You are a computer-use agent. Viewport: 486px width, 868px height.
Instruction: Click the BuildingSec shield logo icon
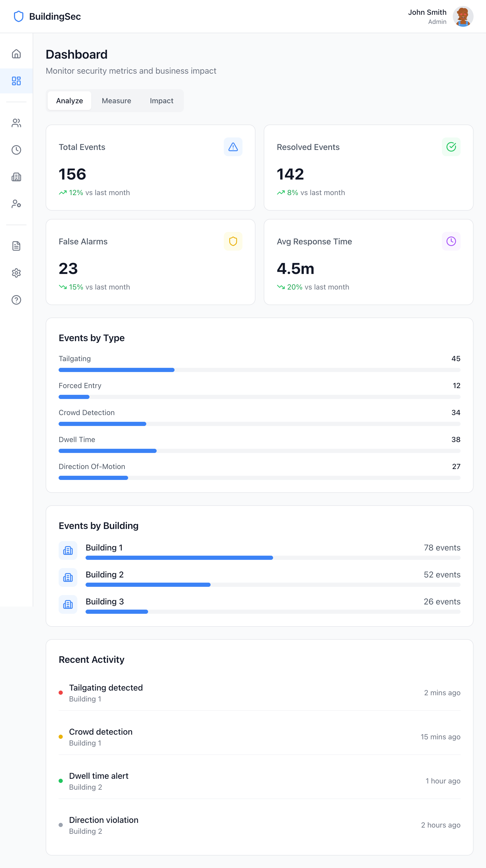click(18, 17)
